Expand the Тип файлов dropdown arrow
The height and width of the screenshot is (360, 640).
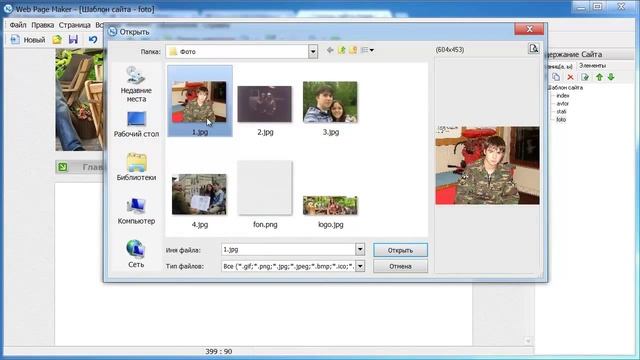point(360,266)
